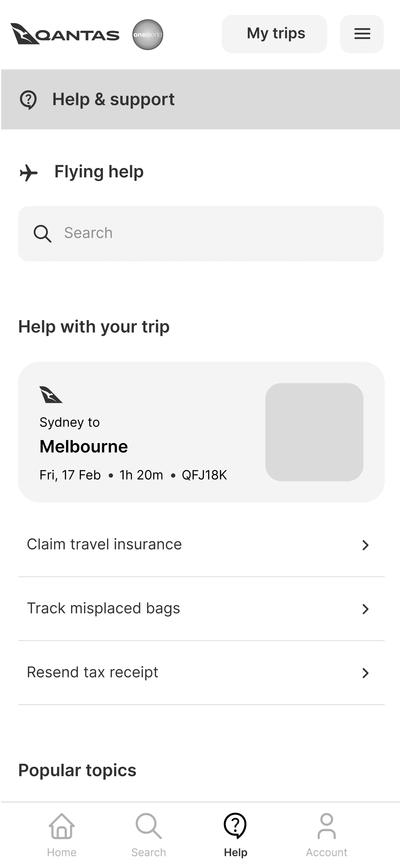The width and height of the screenshot is (400, 868).
Task: Click the Flying help airplane icon
Action: click(29, 173)
